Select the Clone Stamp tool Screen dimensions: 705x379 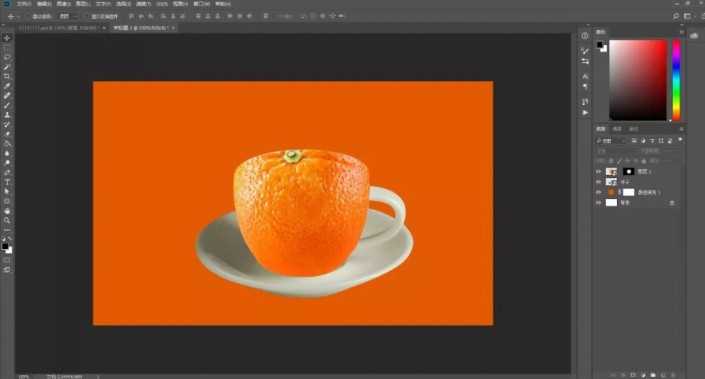coord(7,115)
